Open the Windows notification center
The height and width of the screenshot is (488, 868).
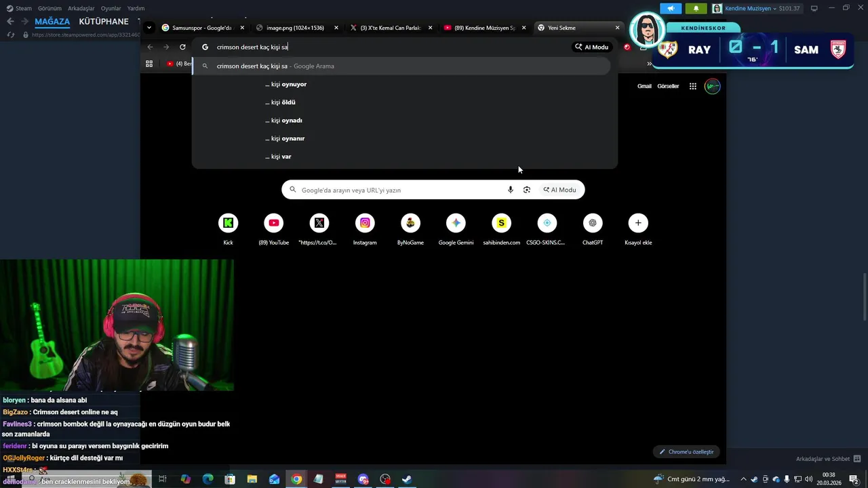pyautogui.click(x=854, y=479)
